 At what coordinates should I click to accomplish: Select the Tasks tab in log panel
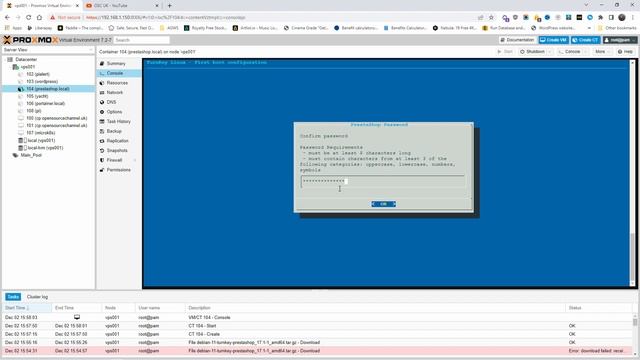click(13, 297)
